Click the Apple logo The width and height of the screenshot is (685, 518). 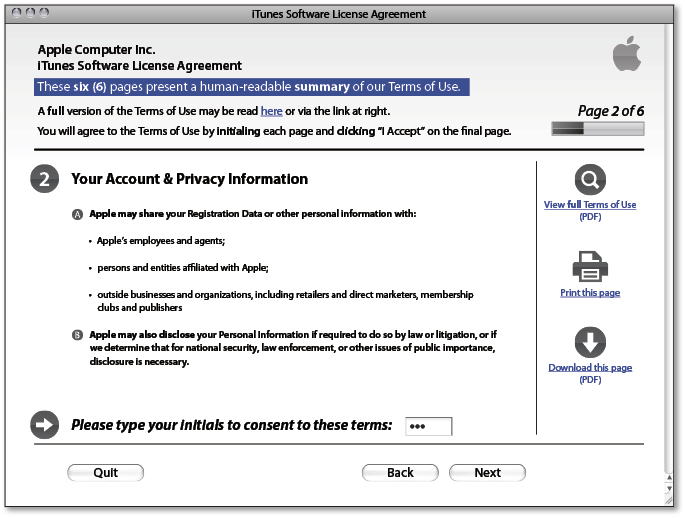627,53
